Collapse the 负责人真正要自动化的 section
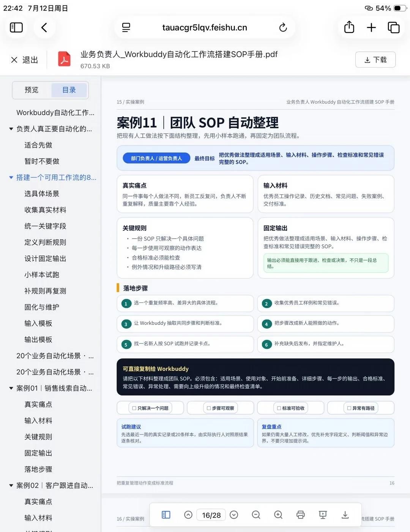Viewport: 410px width, 532px height. click(11, 129)
